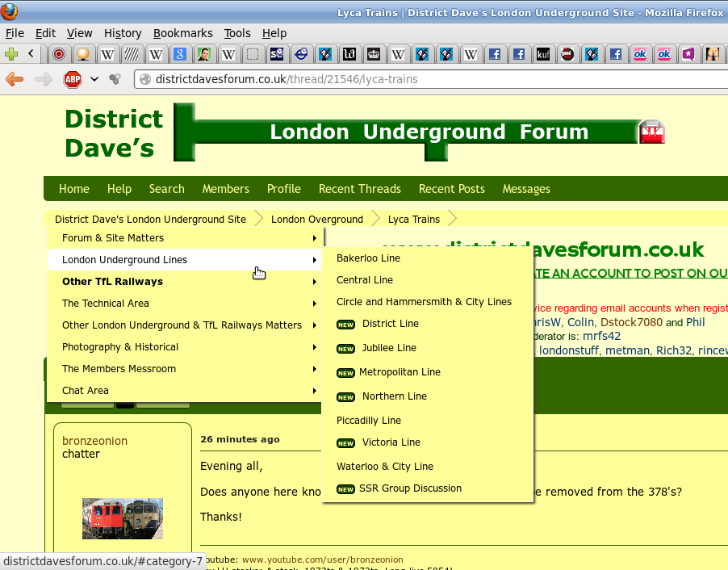The height and width of the screenshot is (570, 728).
Task: Expand the Chat Area submenu arrow
Action: coord(314,391)
